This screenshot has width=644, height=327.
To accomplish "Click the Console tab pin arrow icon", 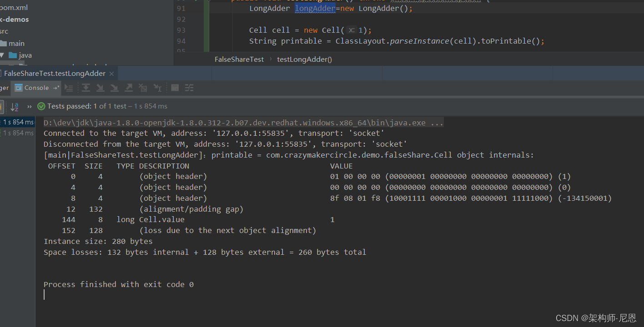I will (x=56, y=88).
